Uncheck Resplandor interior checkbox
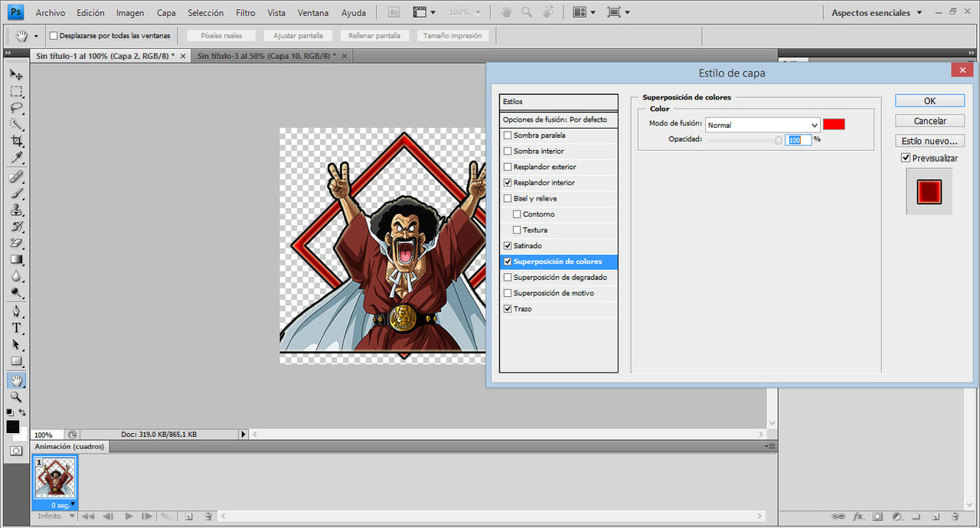Image resolution: width=980 pixels, height=528 pixels. [x=508, y=183]
